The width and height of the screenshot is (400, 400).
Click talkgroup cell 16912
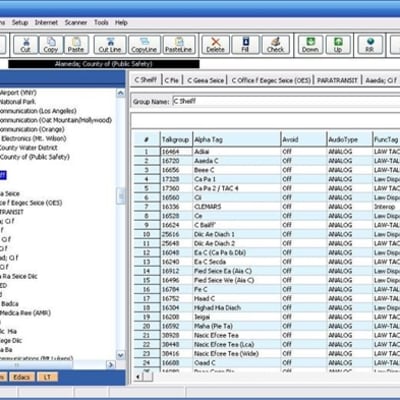tap(176, 271)
